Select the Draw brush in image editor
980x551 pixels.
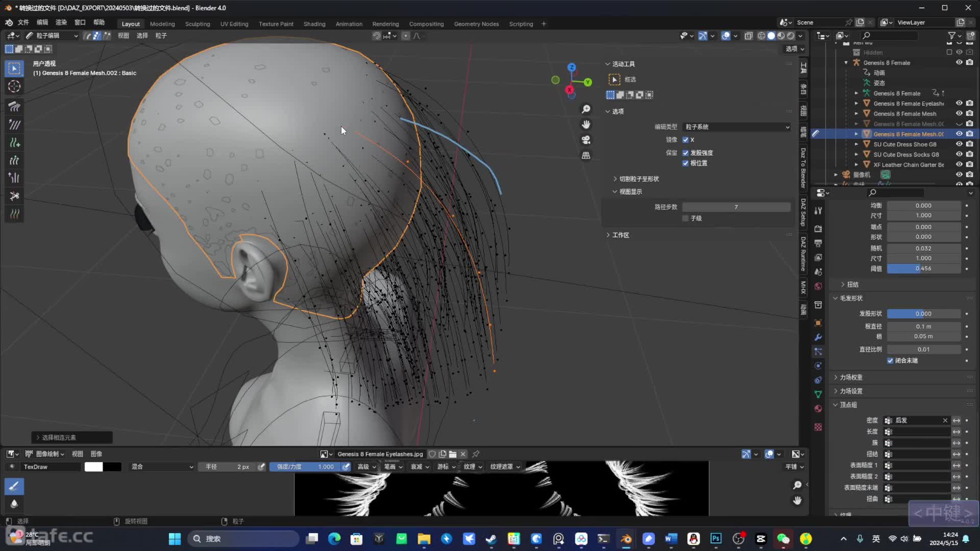pos(14,486)
